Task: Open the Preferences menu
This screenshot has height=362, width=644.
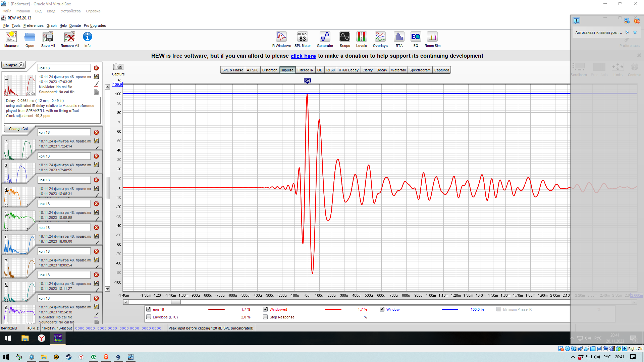Action: click(33, 25)
